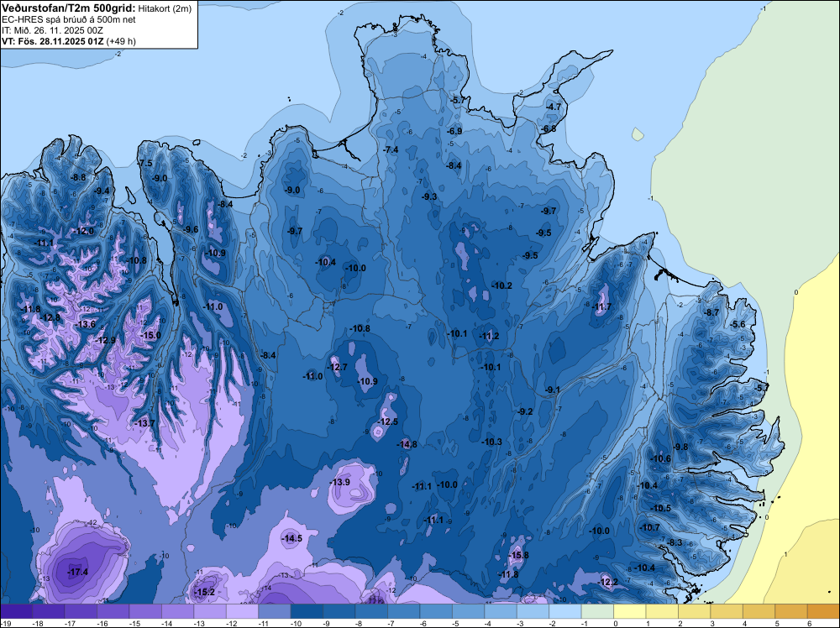
Task: Click the -9.3 temperature label
Action: [429, 197]
